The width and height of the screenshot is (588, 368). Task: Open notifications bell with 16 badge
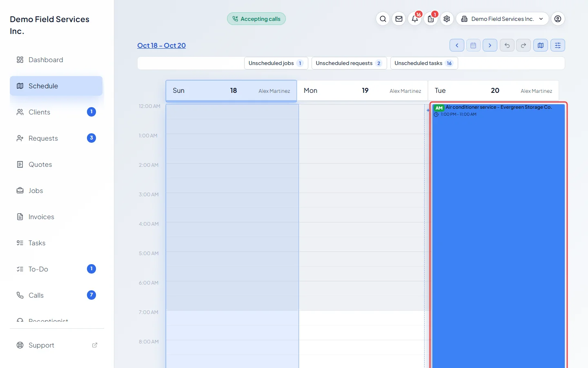point(415,19)
